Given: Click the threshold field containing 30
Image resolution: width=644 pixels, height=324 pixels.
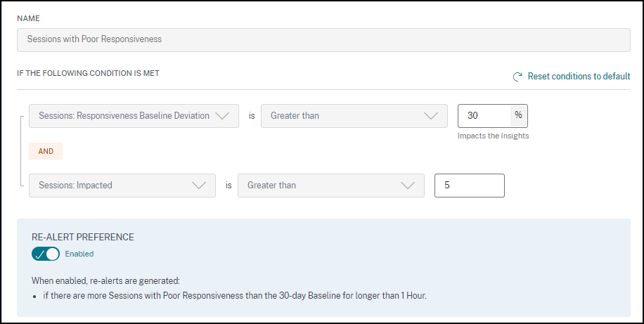Looking at the screenshot, I should pyautogui.click(x=484, y=116).
